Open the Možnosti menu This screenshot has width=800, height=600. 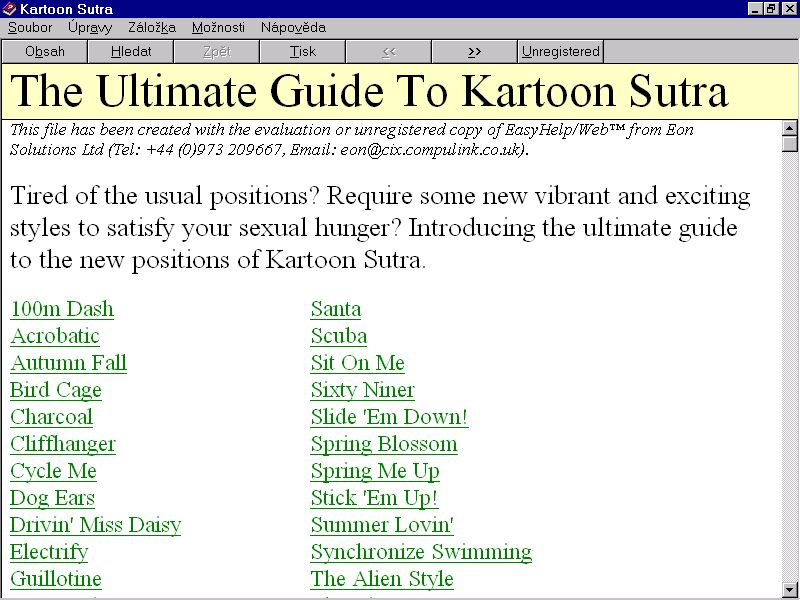pyautogui.click(x=218, y=28)
